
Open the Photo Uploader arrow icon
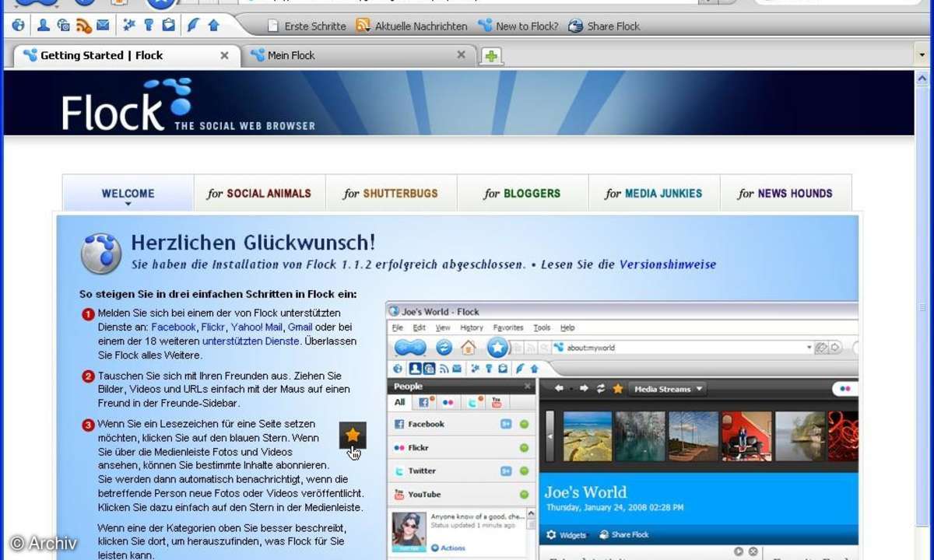(213, 26)
